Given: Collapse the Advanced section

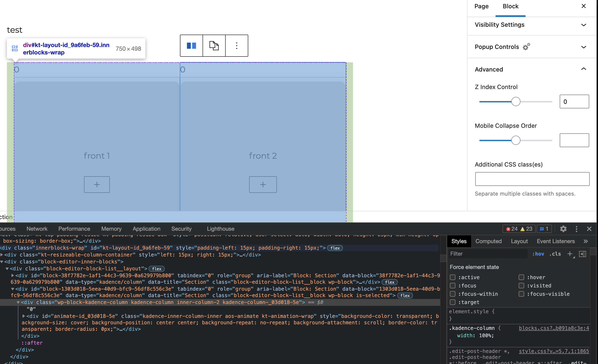Looking at the screenshot, I should pyautogui.click(x=583, y=69).
